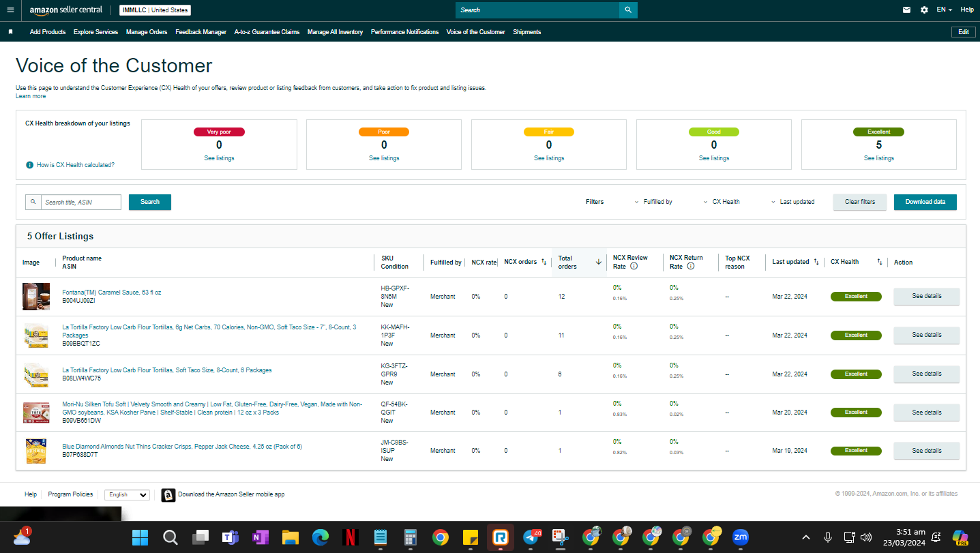This screenshot has width=980, height=553.
Task: Expand the CX Health filter
Action: 722,202
